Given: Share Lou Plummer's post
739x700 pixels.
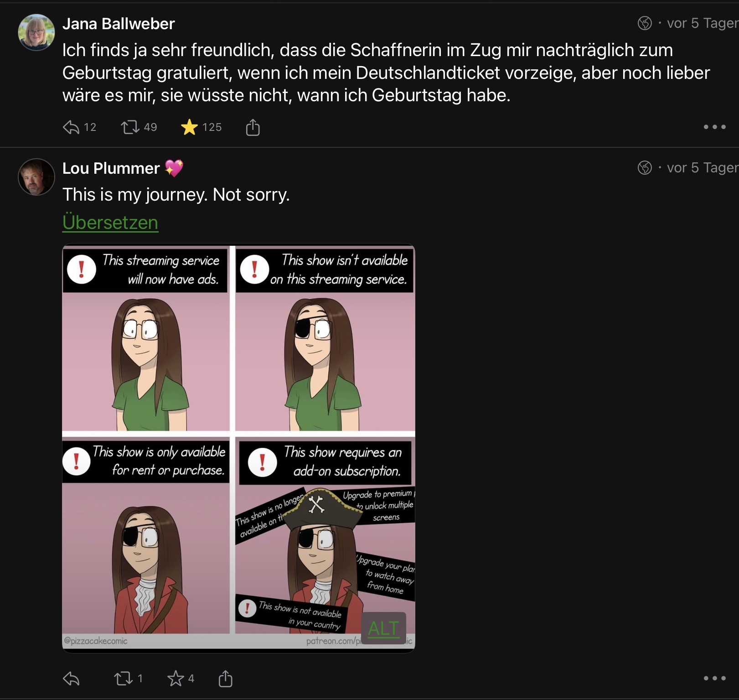Looking at the screenshot, I should coord(225,679).
